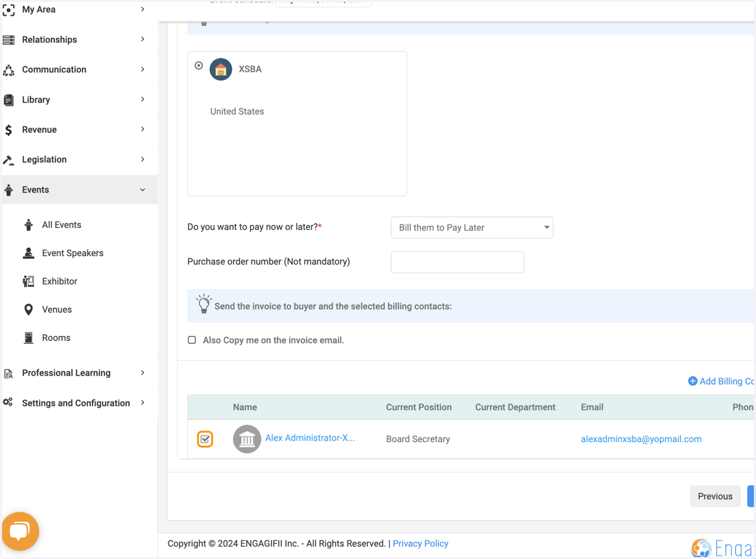Click the Current Position column header

[x=419, y=407]
